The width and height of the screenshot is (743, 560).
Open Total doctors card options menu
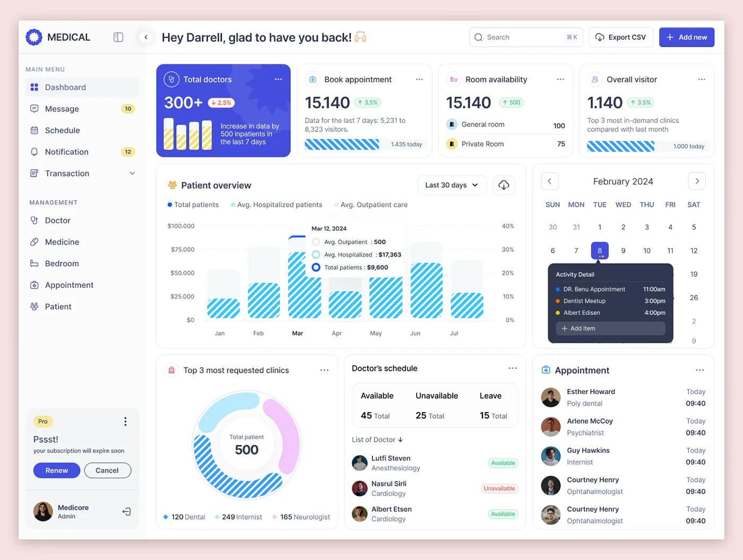[x=278, y=80]
